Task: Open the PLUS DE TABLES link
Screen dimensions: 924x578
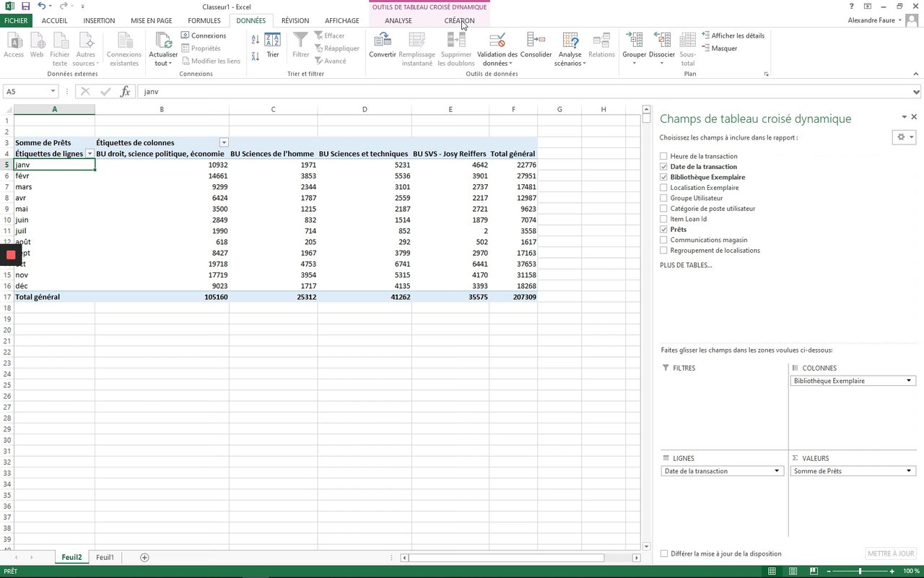Action: click(x=686, y=265)
